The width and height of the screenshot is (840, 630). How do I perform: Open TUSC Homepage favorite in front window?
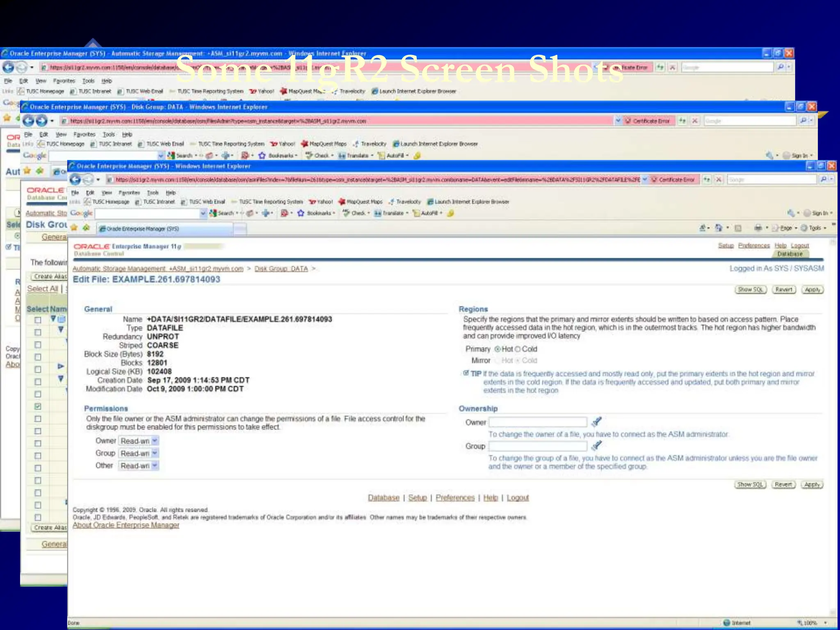(x=106, y=202)
